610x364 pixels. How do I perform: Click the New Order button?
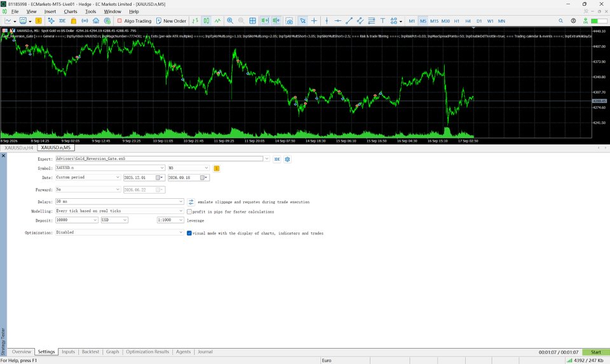click(x=171, y=21)
